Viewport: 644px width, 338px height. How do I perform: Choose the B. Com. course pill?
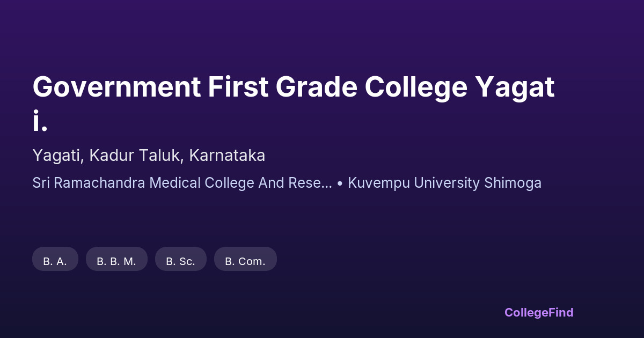coord(245,261)
